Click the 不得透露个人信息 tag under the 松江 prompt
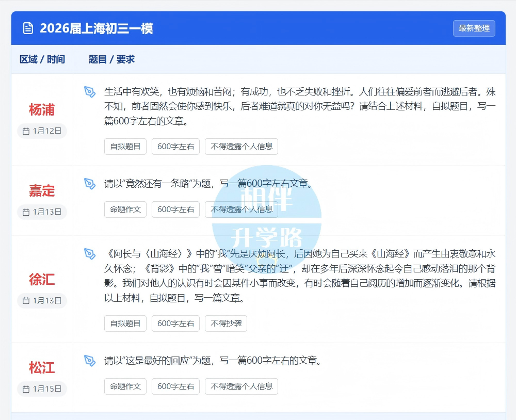The image size is (516, 420). pyautogui.click(x=241, y=386)
